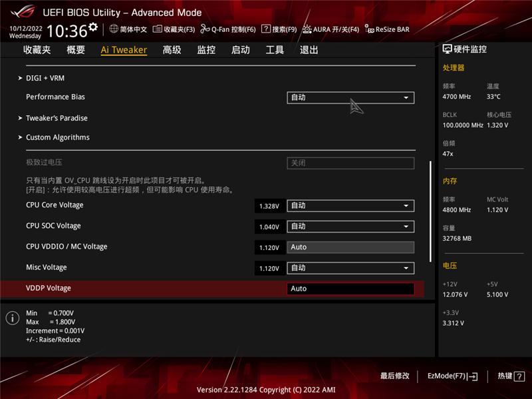
Task: Open the 收藏夹 tab
Action: point(37,50)
